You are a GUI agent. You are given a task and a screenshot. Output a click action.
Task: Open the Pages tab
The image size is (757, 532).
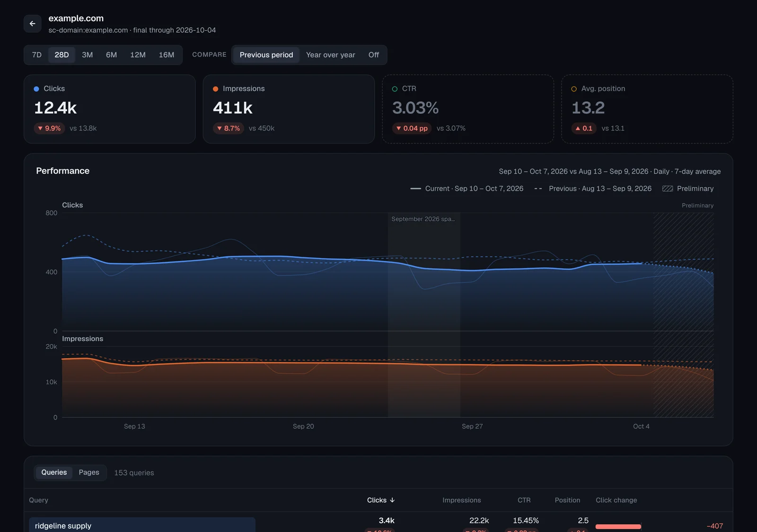coord(89,472)
